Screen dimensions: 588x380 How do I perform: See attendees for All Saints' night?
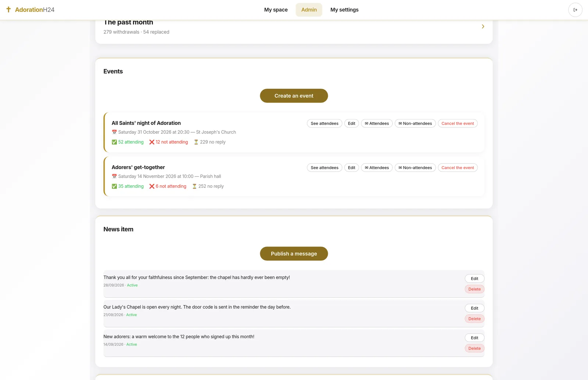pos(325,123)
